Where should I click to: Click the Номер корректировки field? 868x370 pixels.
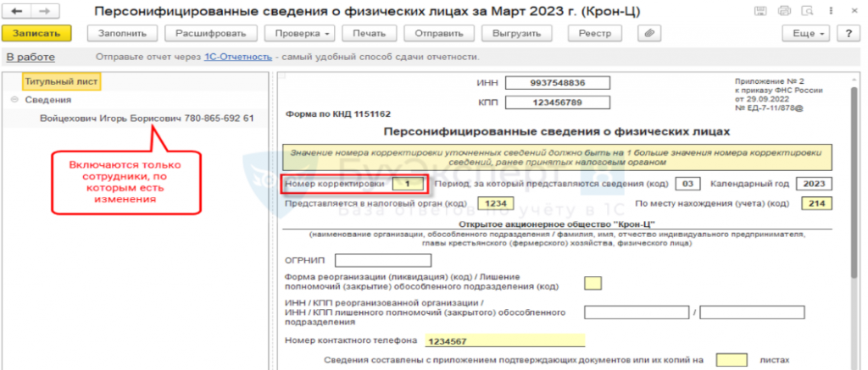(x=408, y=184)
